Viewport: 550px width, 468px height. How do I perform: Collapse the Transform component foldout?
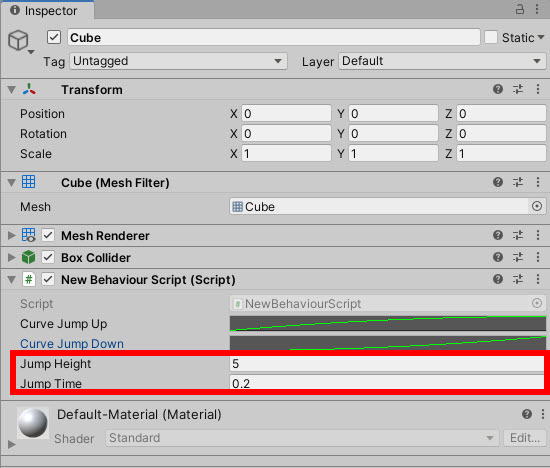point(12,90)
